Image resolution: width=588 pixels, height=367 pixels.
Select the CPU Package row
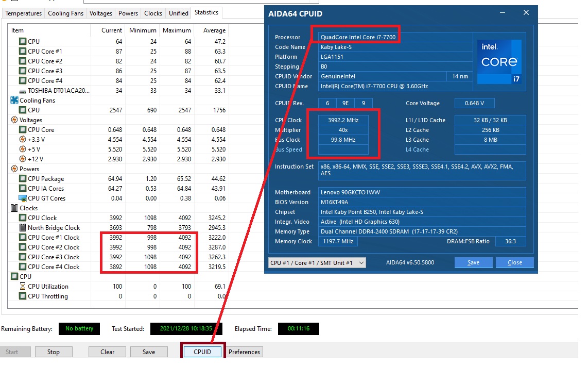click(46, 179)
